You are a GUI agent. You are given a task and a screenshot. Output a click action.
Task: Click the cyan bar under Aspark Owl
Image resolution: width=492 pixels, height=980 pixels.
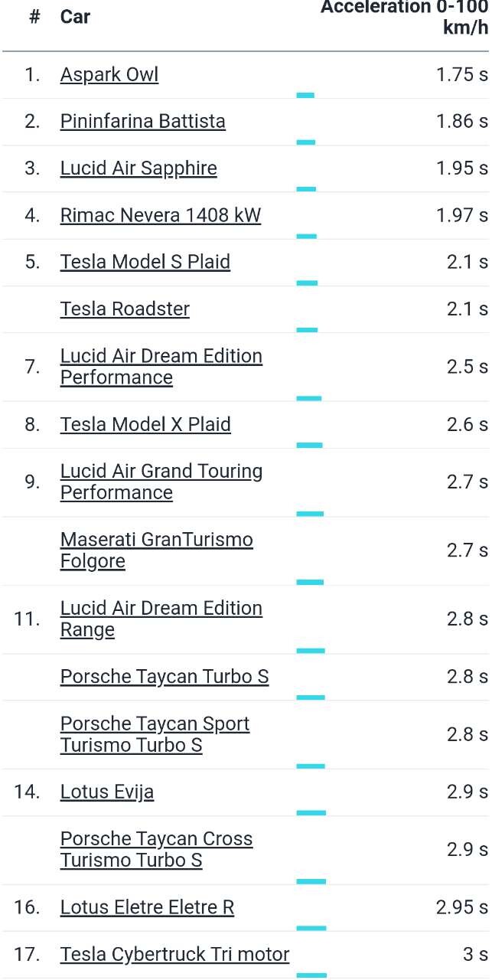click(305, 95)
